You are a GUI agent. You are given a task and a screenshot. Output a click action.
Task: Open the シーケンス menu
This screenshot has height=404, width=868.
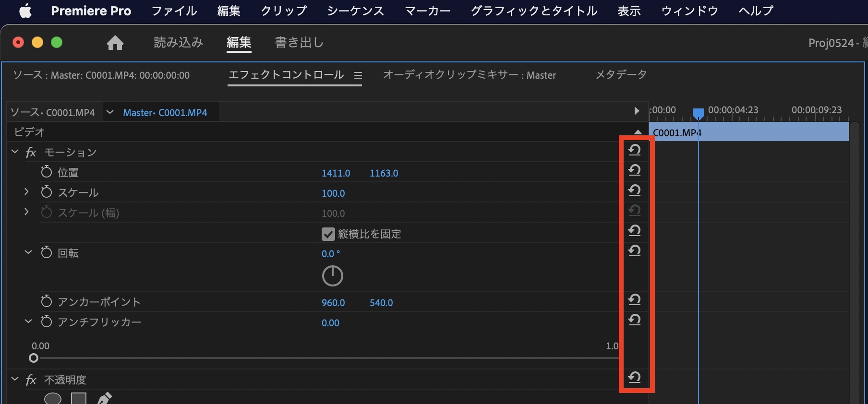point(356,11)
